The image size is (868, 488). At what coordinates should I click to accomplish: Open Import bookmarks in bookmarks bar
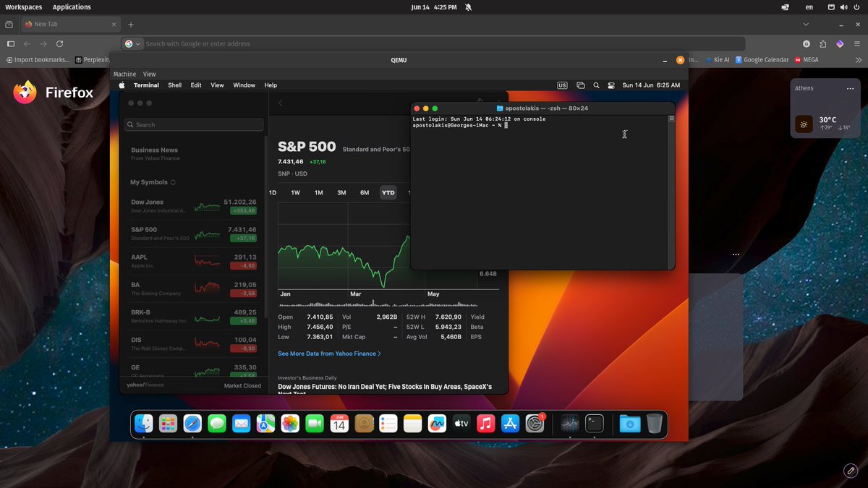37,60
